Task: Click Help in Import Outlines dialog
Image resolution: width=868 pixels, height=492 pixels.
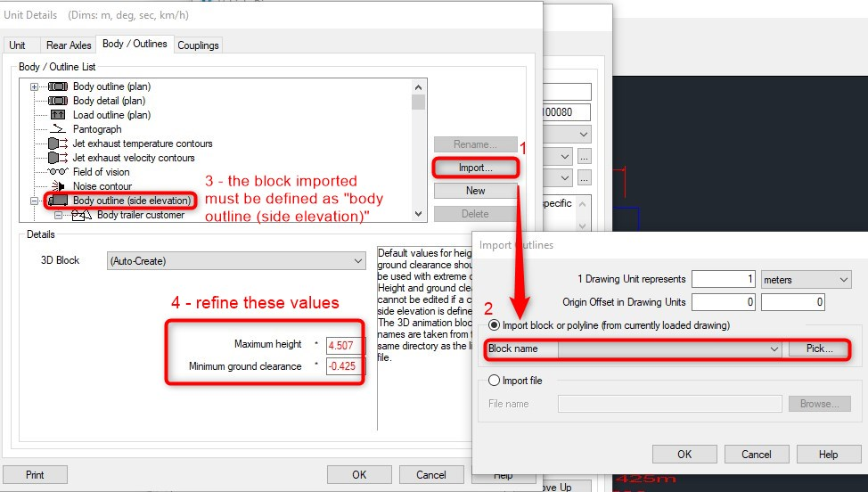Action: (829, 455)
